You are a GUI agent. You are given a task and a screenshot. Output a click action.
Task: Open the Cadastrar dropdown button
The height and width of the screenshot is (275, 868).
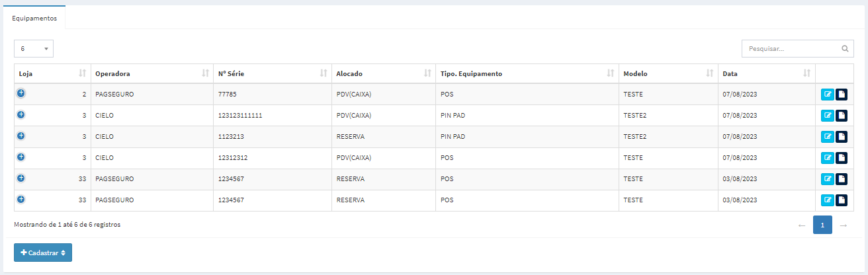coord(43,253)
